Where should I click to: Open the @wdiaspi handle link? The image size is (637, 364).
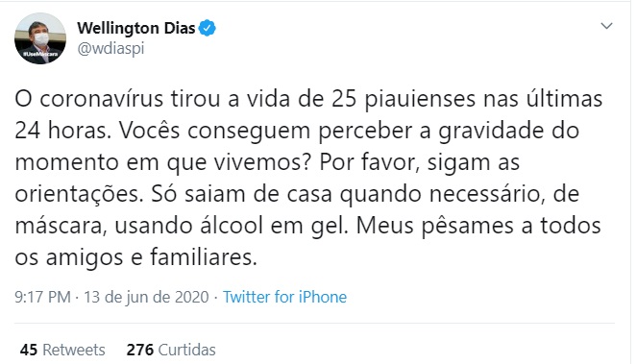[110, 49]
